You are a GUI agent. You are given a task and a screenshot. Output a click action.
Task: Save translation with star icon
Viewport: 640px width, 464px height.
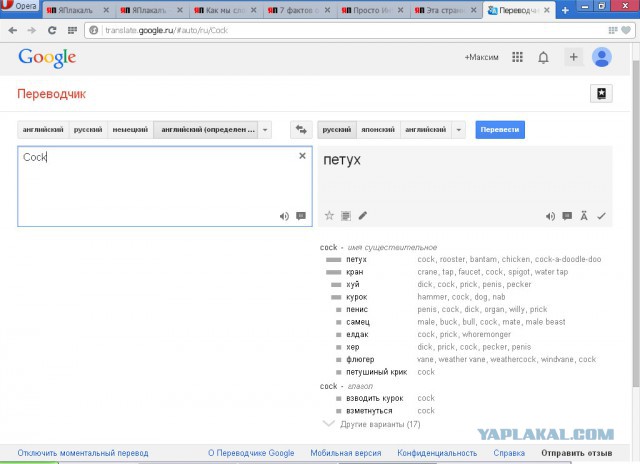point(329,215)
